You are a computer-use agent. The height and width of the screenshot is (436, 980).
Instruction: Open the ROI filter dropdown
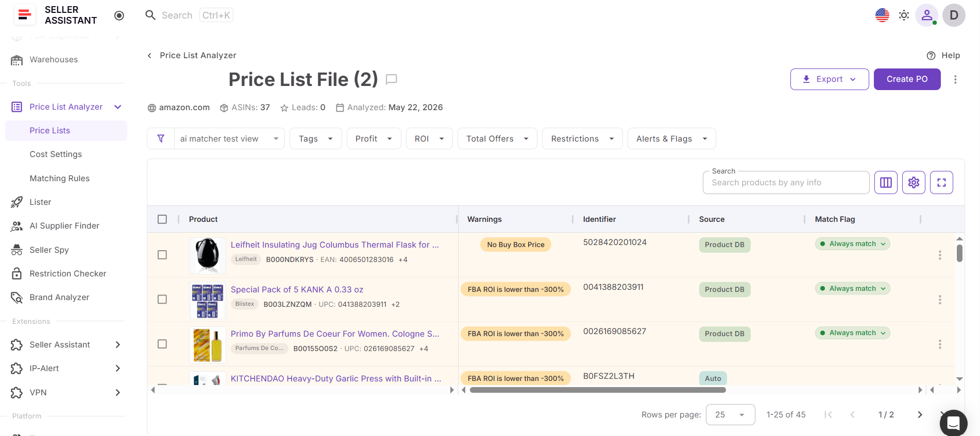429,138
